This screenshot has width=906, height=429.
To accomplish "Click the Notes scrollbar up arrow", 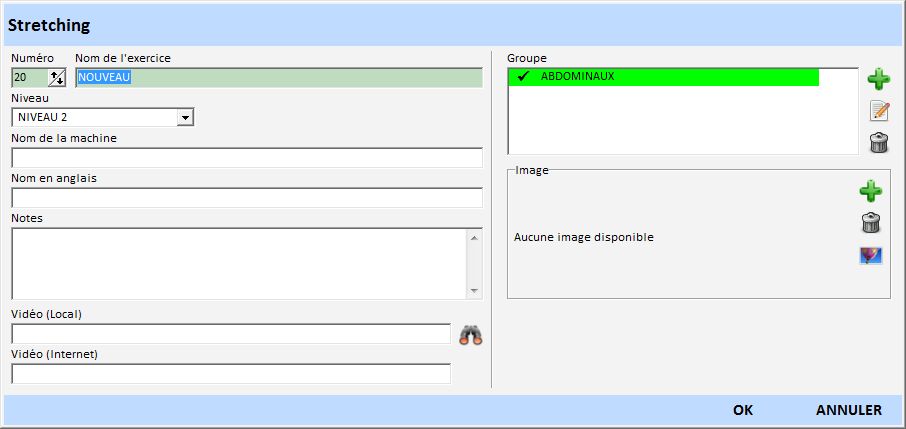I will pos(474,237).
